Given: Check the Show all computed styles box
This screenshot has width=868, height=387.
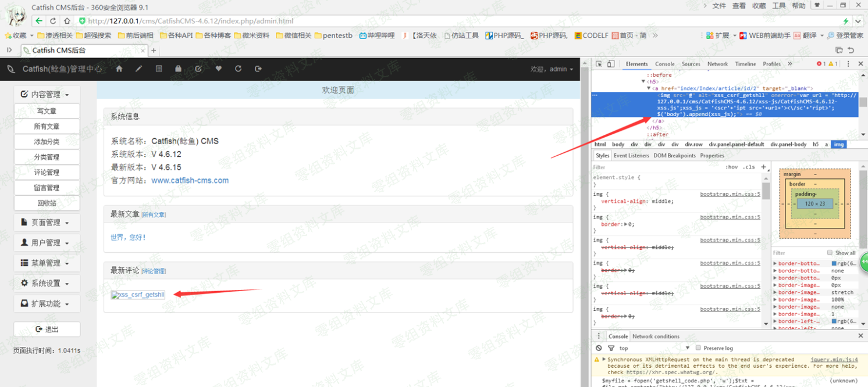Looking at the screenshot, I should [x=830, y=253].
